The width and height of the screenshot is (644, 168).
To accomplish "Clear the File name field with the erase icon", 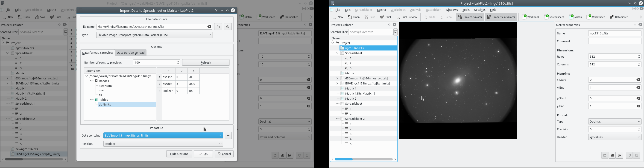I will point(209,27).
